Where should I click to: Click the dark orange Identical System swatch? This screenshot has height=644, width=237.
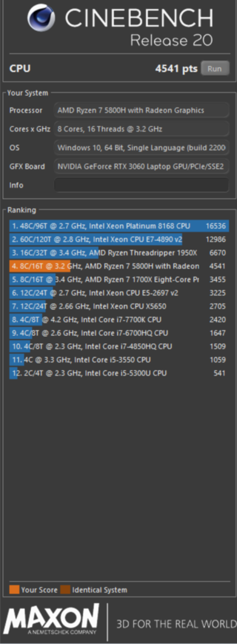[65, 589]
